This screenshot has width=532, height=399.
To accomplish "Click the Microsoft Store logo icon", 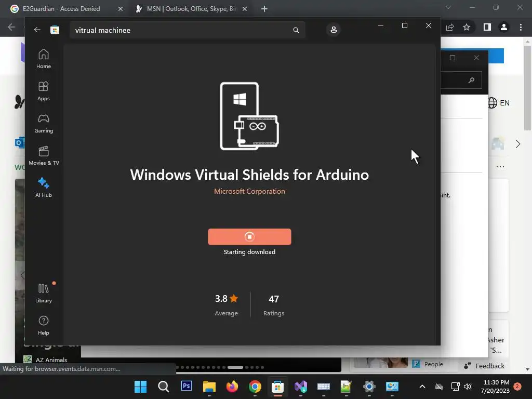I will tap(55, 30).
